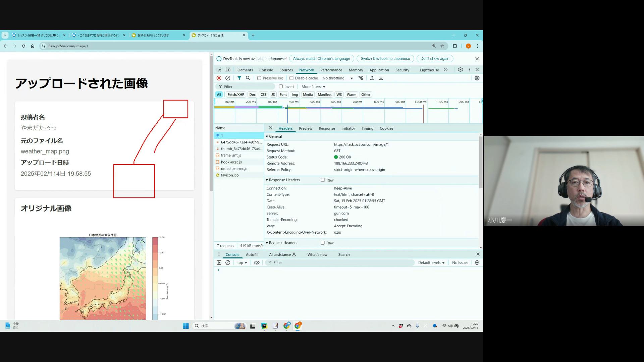Image resolution: width=644 pixels, height=362 pixels.
Task: Open the No throttling dropdown
Action: coord(338,78)
